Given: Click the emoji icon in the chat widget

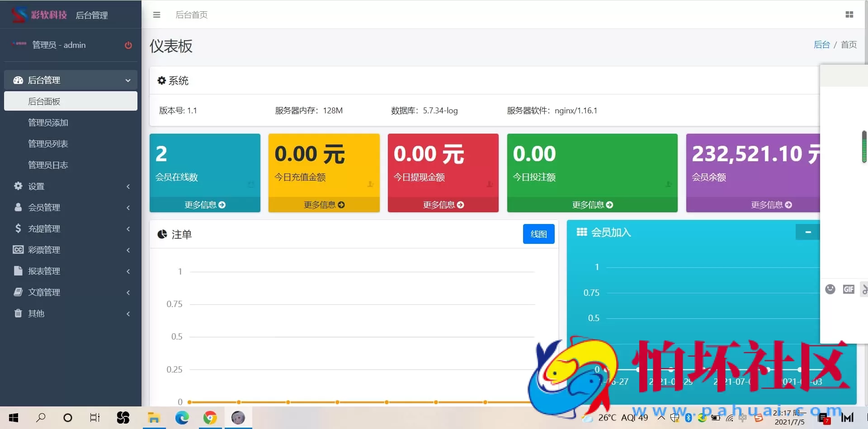Looking at the screenshot, I should click(830, 289).
